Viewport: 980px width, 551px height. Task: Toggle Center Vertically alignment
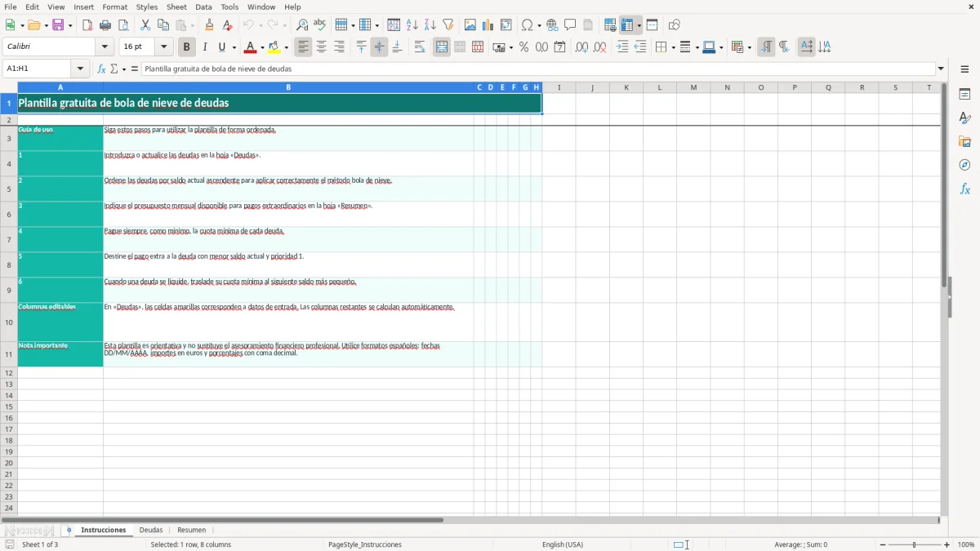pos(379,47)
